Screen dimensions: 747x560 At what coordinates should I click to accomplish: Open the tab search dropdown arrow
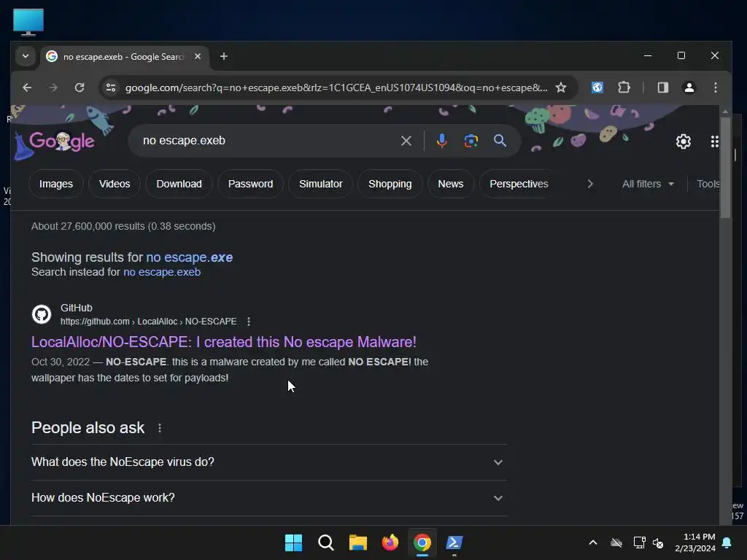click(26, 56)
